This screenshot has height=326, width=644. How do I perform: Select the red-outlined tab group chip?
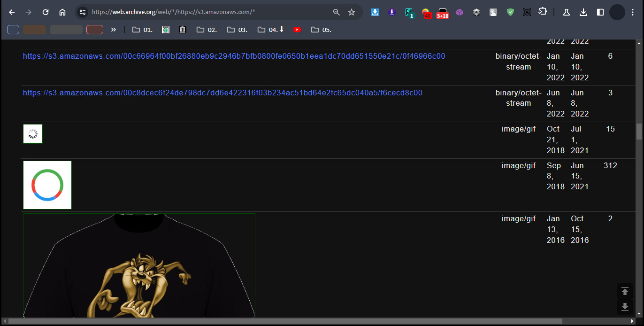coord(95,30)
